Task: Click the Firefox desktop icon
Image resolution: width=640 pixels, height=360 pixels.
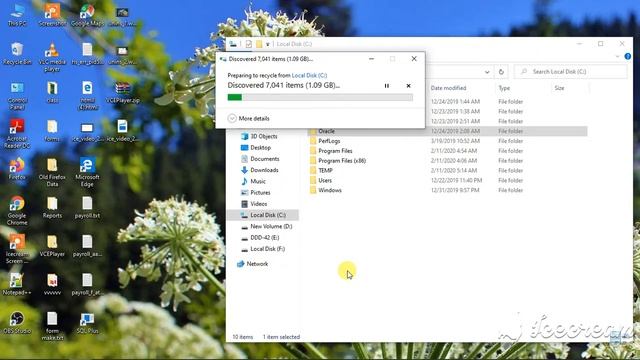Action: coord(17,168)
